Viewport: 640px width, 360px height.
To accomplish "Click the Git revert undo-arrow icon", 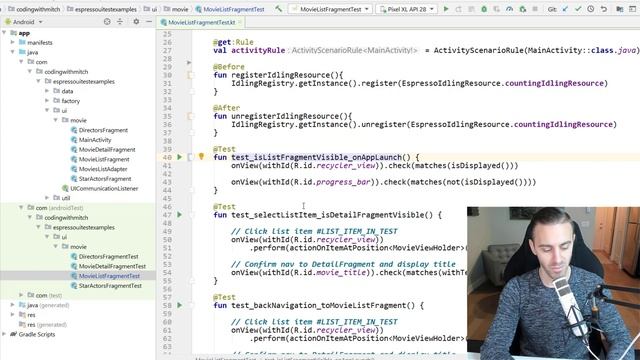I will (604, 9).
